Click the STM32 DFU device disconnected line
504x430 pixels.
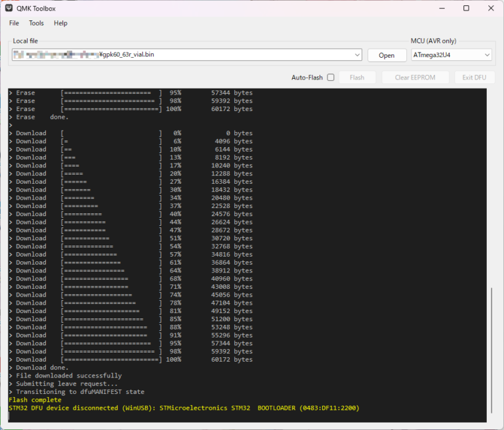184,408
